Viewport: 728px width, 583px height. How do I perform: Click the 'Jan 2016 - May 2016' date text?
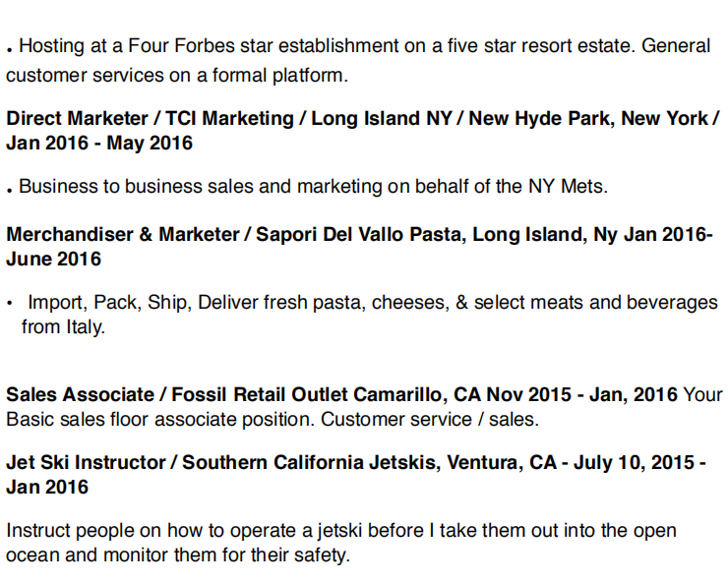point(99,144)
